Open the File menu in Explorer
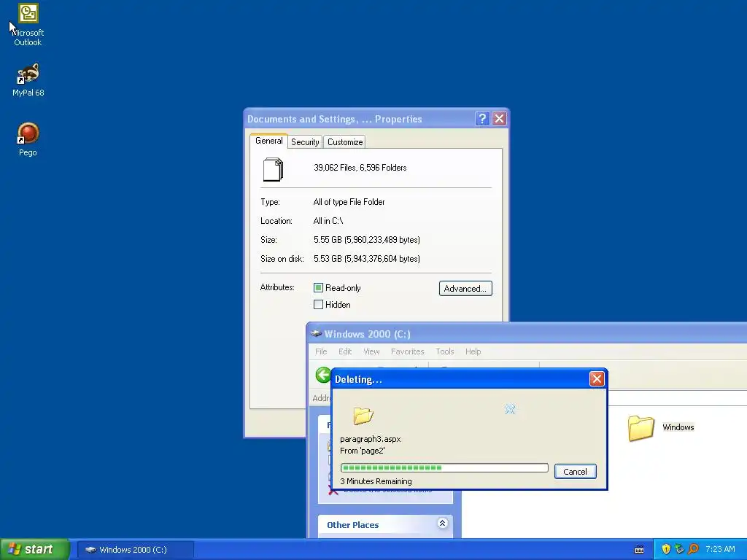 321,351
